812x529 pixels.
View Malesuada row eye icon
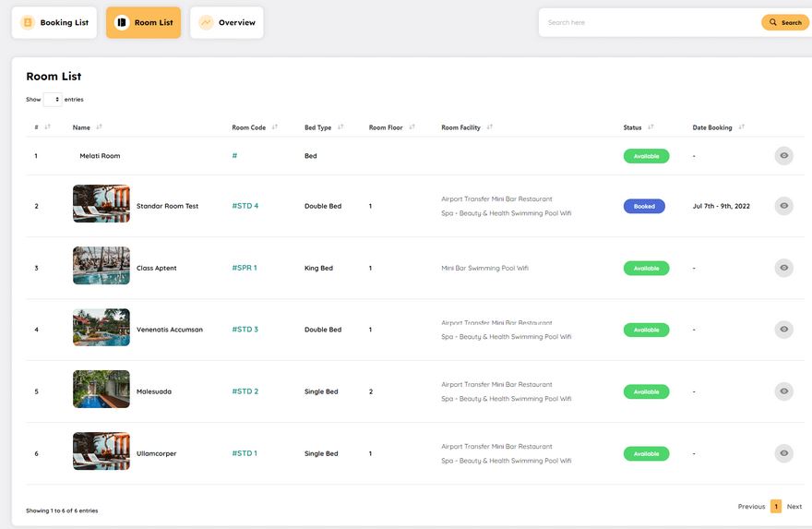(x=784, y=391)
